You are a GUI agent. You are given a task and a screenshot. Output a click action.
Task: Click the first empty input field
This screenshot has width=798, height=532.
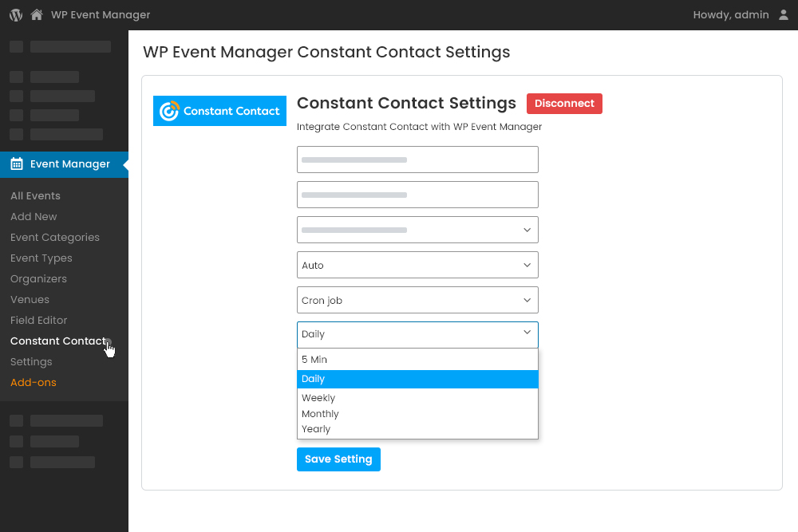(x=417, y=160)
